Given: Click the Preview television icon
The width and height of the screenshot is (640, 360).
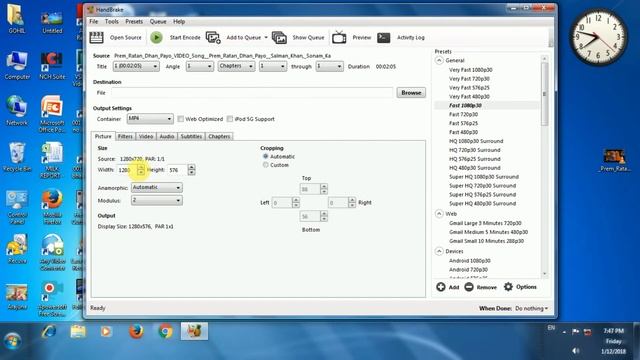Looking at the screenshot, I should (339, 38).
